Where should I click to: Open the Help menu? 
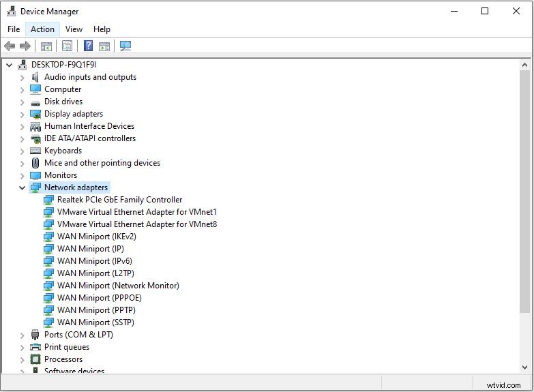[102, 29]
